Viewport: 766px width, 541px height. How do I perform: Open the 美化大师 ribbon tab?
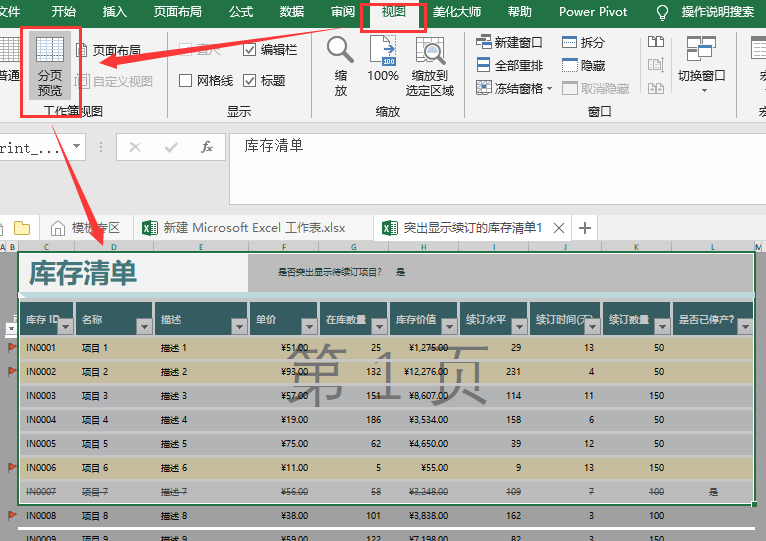point(457,12)
